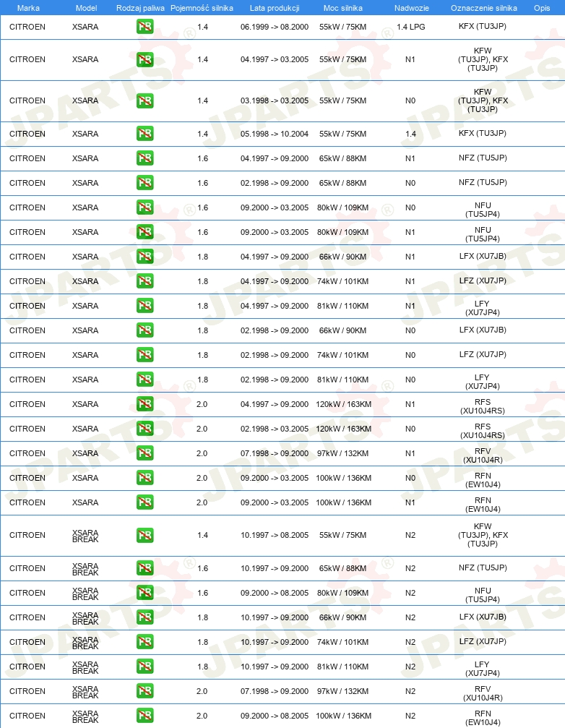Image resolution: width=565 pixels, height=728 pixels.
Task: Click fuel icon for Xsara 1.4 03.1998 N0 row
Action: [145, 100]
